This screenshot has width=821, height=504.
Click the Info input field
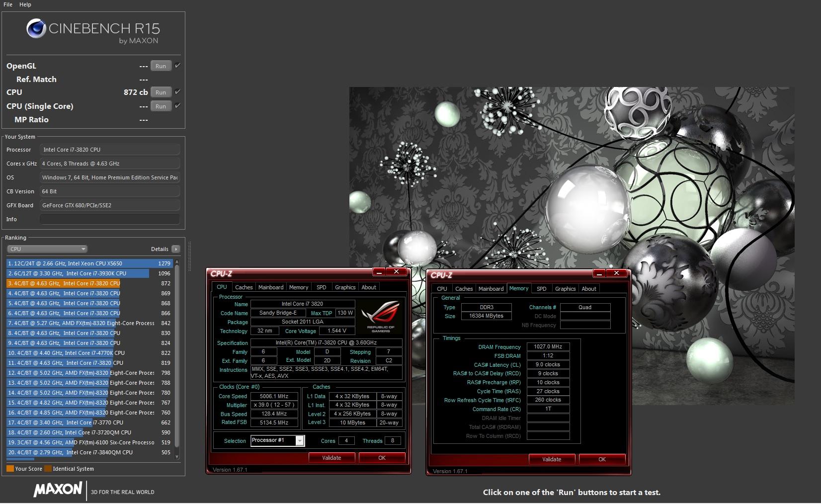click(x=110, y=219)
